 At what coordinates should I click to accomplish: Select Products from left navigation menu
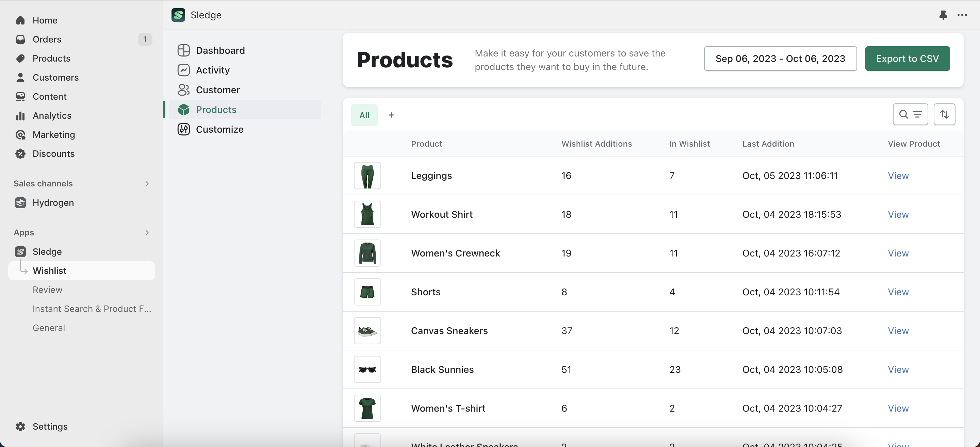click(x=51, y=58)
